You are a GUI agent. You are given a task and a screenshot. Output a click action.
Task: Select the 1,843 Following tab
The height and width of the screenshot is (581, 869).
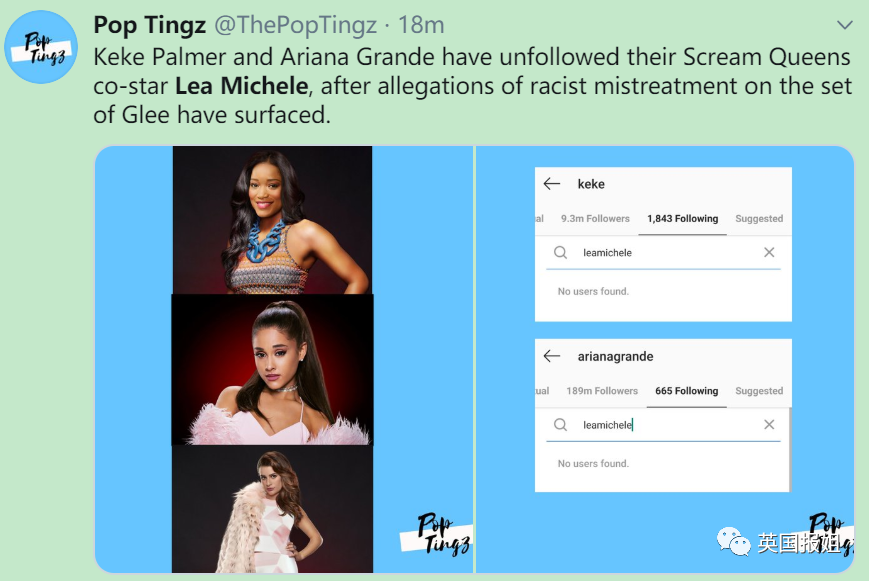682,218
